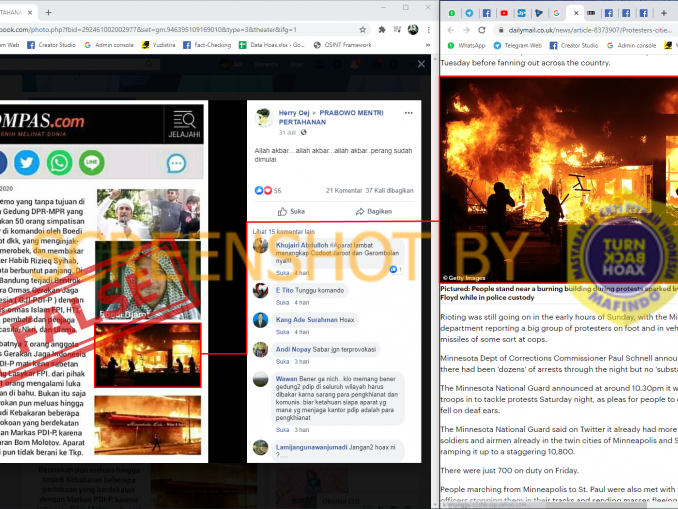Close the Facebook photo theater viewer

[421, 64]
